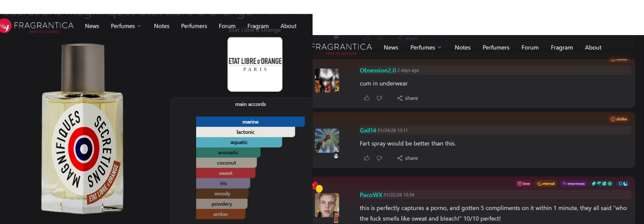This screenshot has width=644, height=224.
Task: Open Perfumers menu in reviews page navbar
Action: click(x=496, y=48)
